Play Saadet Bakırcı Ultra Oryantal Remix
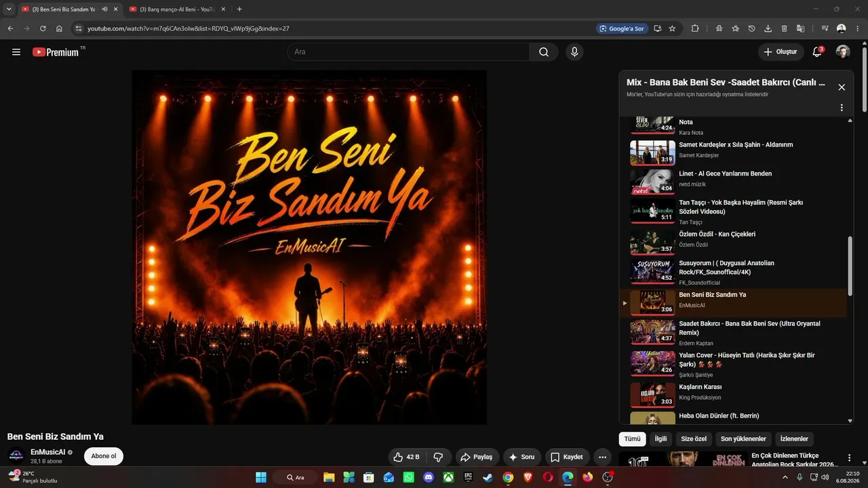 [x=735, y=333]
